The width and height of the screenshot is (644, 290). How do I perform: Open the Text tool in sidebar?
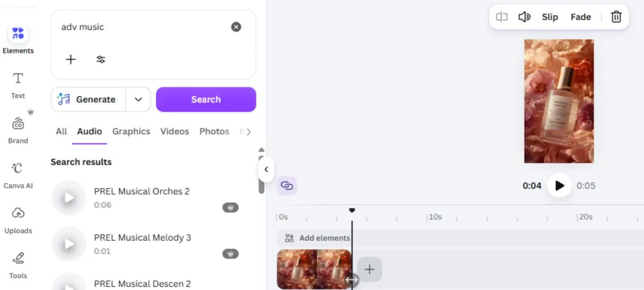tap(18, 79)
